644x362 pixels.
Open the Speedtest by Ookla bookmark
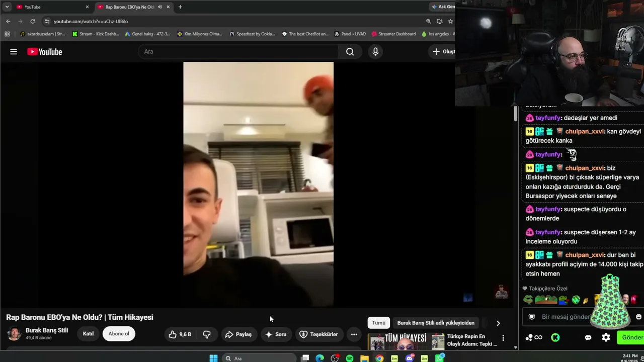[252, 34]
